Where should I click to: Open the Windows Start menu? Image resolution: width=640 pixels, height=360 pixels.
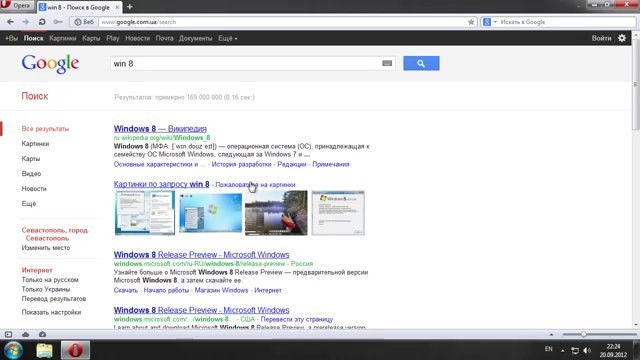pyautogui.click(x=13, y=350)
